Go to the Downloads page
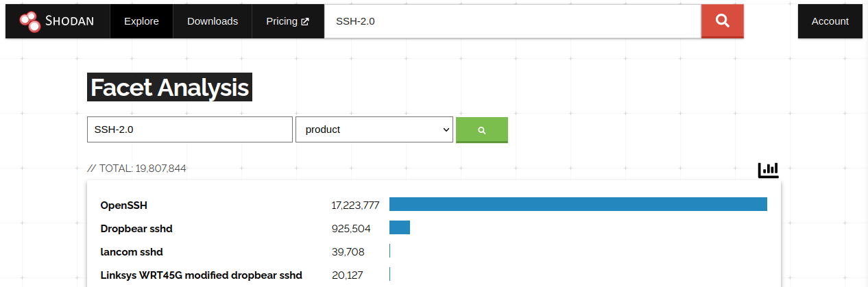Screen dimensions: 868x287 (213, 21)
